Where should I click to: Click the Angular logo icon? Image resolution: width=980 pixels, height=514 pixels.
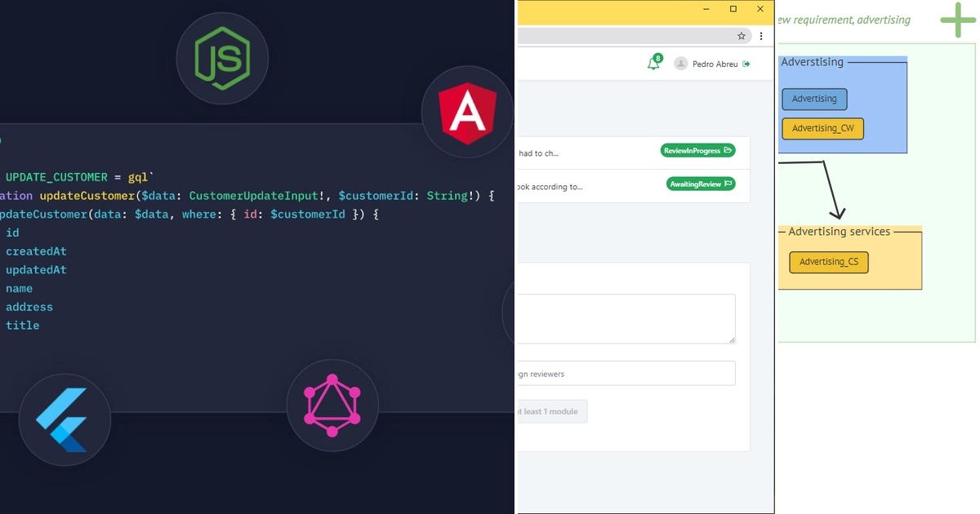(468, 112)
